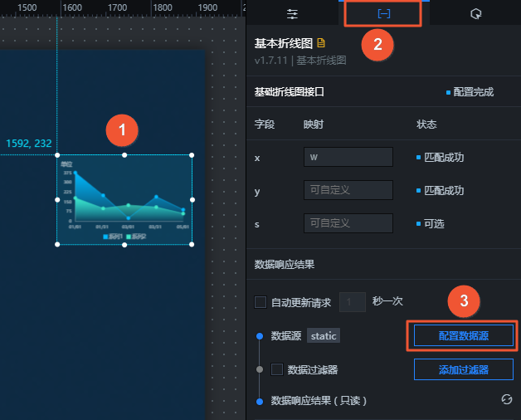Image resolution: width=521 pixels, height=420 pixels.
Task: Click the y field 匹配成功 status
Action: tap(444, 190)
